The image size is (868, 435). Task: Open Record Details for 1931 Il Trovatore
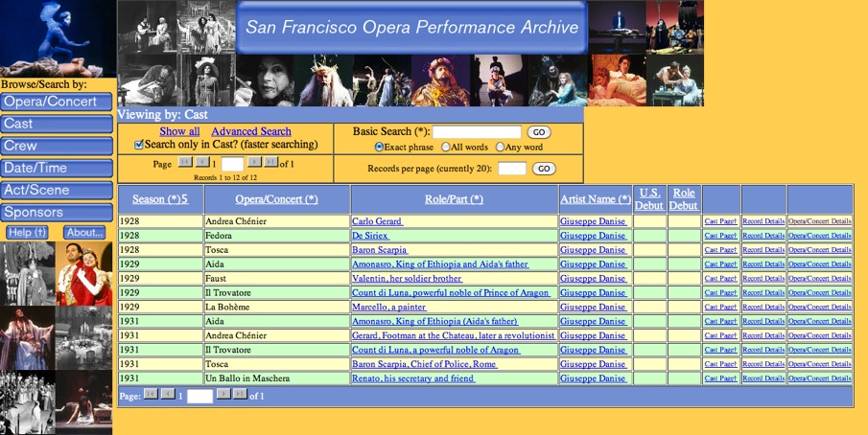(x=763, y=350)
